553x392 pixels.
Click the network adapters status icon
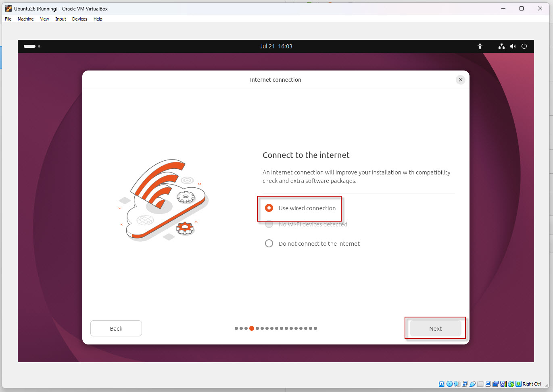[465, 384]
